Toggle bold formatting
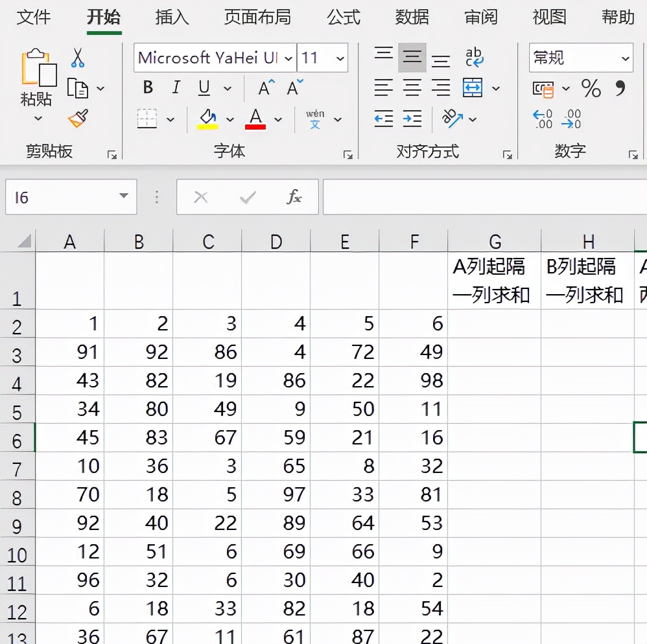This screenshot has width=647, height=644. click(148, 87)
